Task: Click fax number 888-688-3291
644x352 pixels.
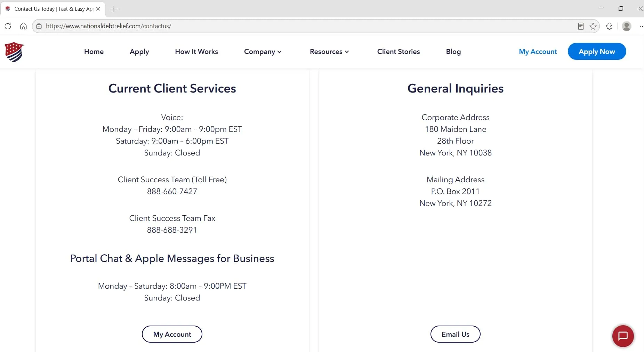Action: point(172,230)
